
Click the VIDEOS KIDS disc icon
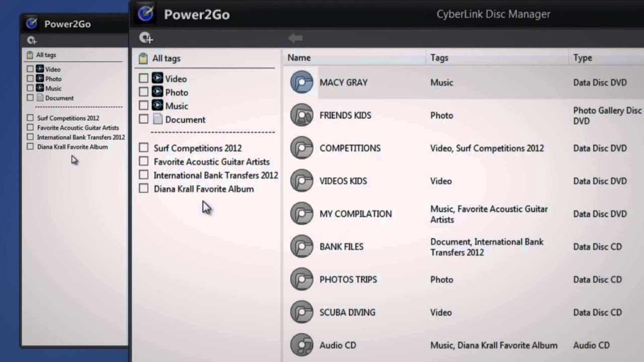coord(302,180)
